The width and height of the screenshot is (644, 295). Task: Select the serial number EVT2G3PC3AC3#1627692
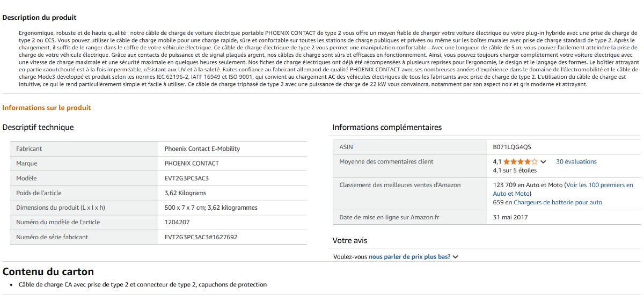201,237
